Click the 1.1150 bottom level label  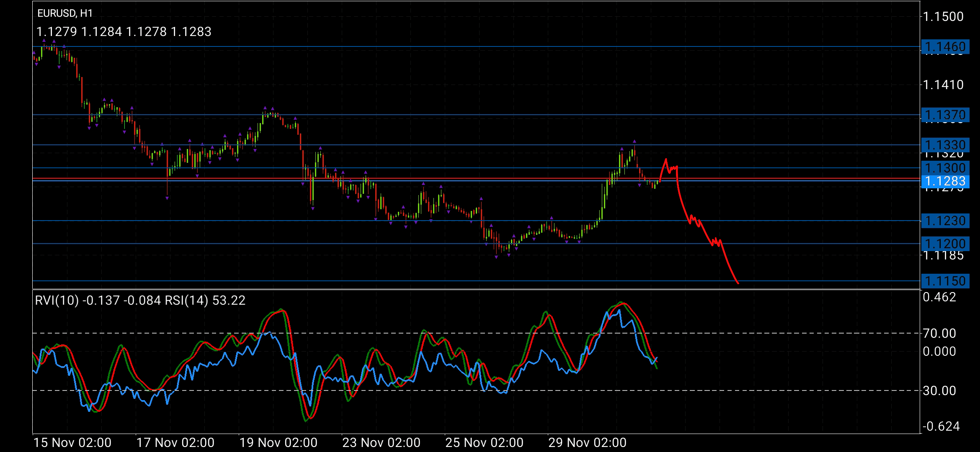tap(945, 281)
